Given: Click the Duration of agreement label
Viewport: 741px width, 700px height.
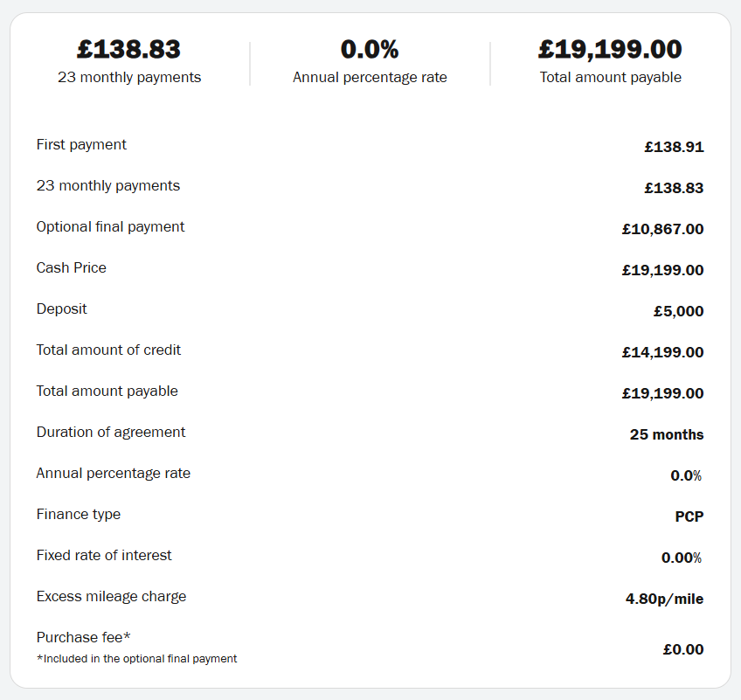Looking at the screenshot, I should pos(111,433).
